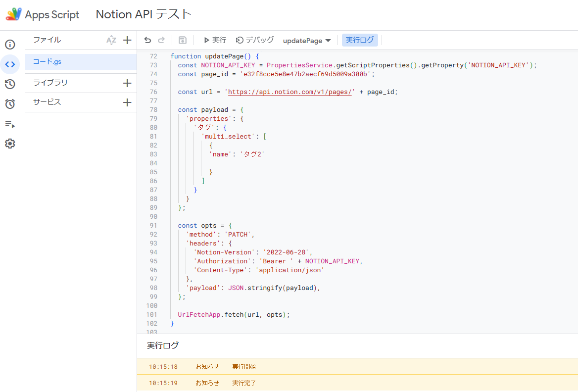This screenshot has height=392, width=578.
Task: Click the 実行ログ panel heading
Action: 162,345
